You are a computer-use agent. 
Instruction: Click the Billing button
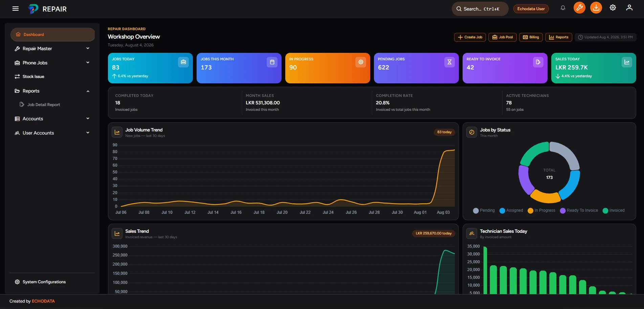pyautogui.click(x=531, y=37)
